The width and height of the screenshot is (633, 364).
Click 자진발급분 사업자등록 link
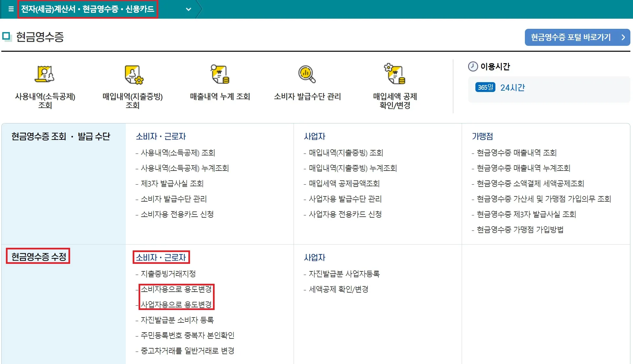[344, 274]
